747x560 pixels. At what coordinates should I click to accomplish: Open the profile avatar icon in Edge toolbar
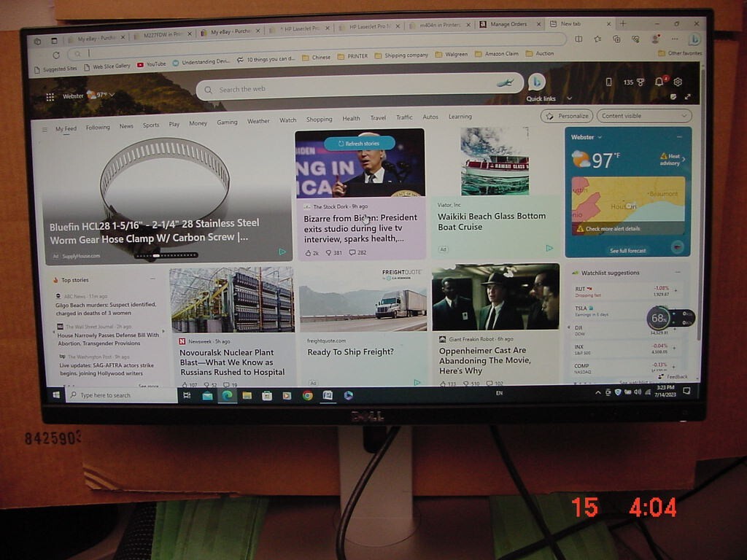pyautogui.click(x=656, y=39)
